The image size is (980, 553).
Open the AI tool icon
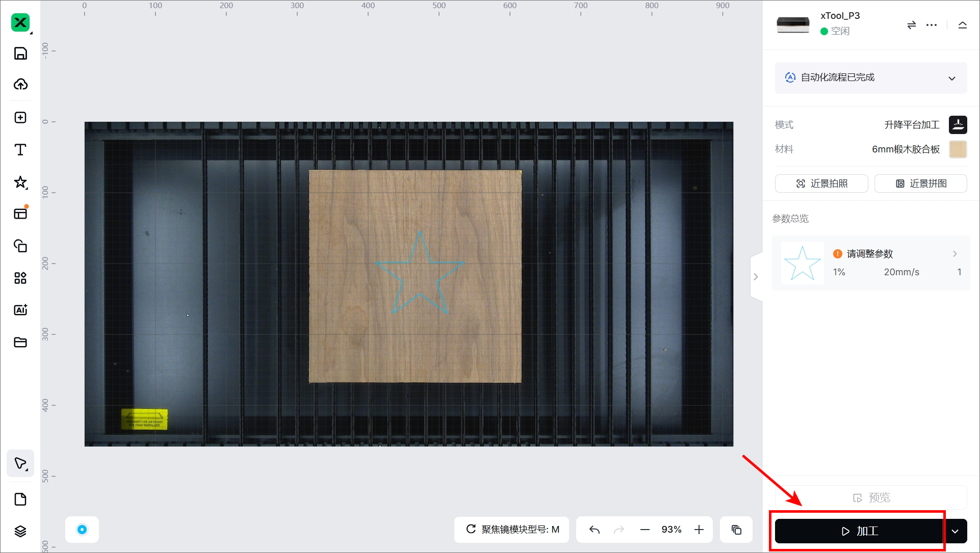tap(20, 310)
